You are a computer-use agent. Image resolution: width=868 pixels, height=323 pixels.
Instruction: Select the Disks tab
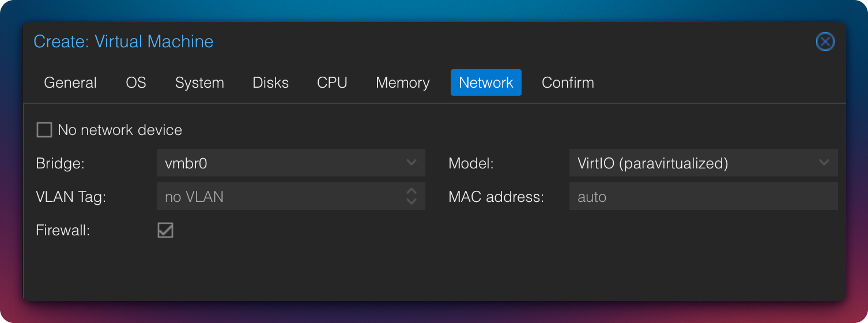click(270, 82)
